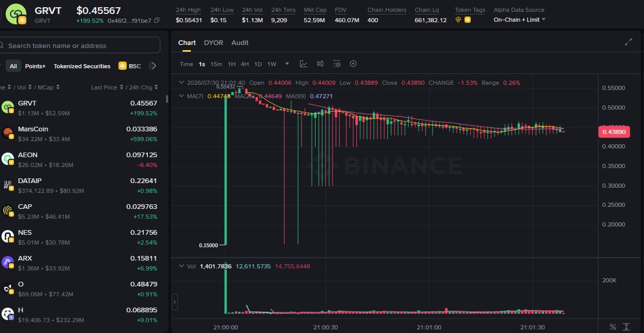
Task: Switch to the Audit tab
Action: click(x=240, y=42)
